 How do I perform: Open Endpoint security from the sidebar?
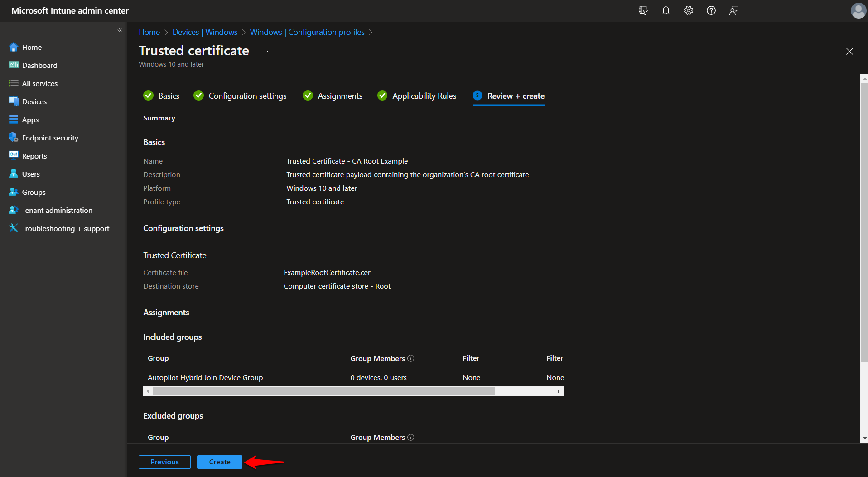click(x=50, y=138)
